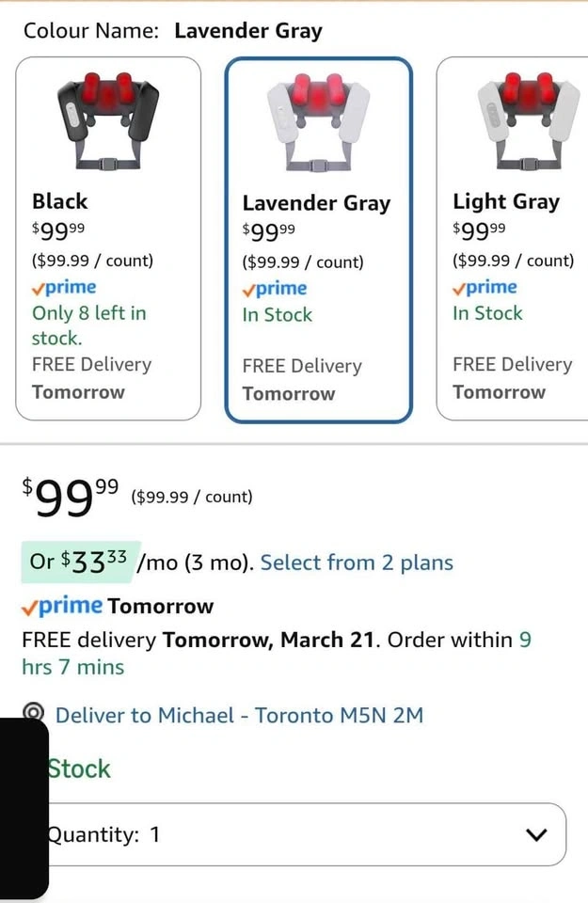The height and width of the screenshot is (903, 588).
Task: Click the large $99.99 price
Action: (x=72, y=498)
